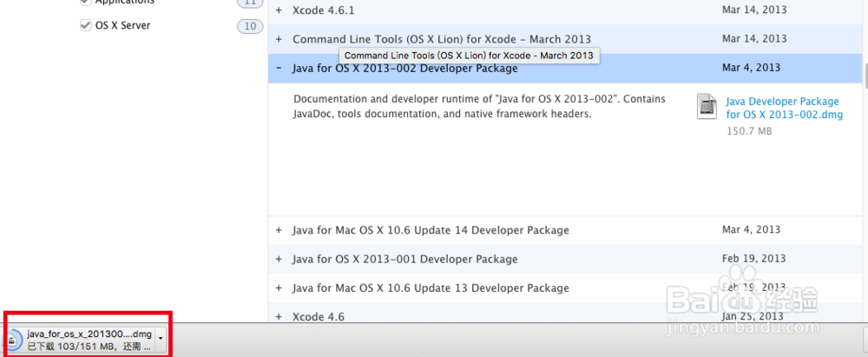Expand Java for OS X 2013-001 Developer Package

[279, 259]
